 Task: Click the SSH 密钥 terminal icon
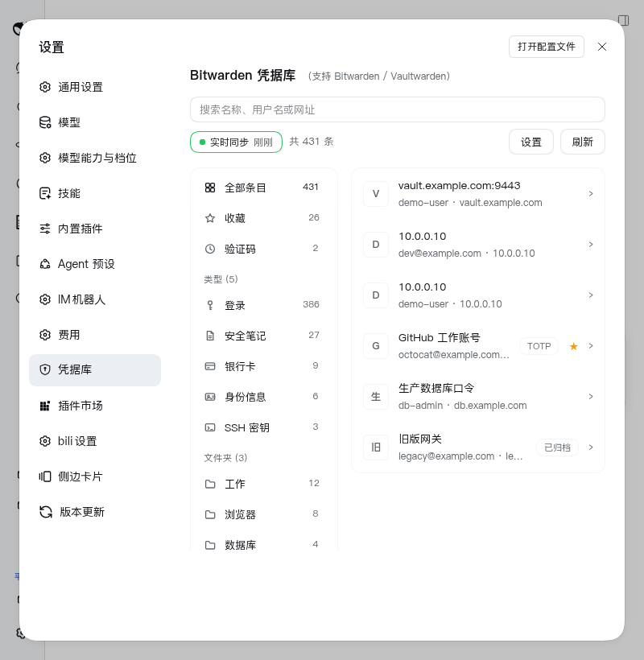pyautogui.click(x=210, y=427)
